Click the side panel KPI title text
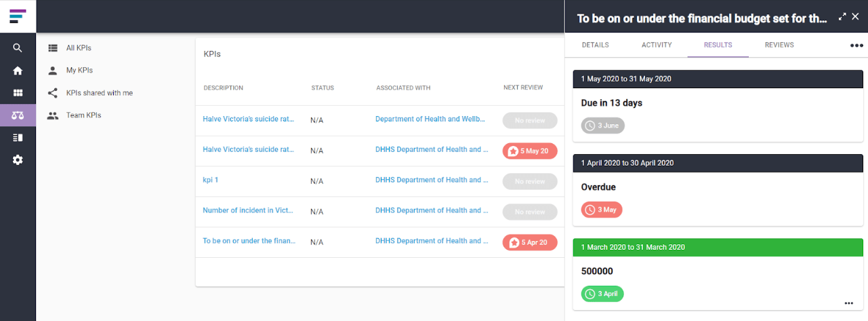868x321 pixels. pyautogui.click(x=702, y=19)
